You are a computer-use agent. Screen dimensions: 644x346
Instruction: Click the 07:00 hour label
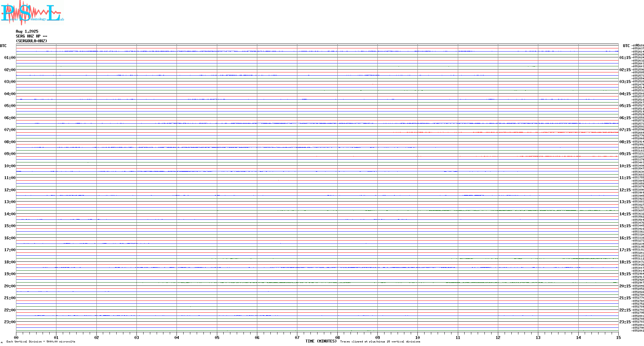pos(10,130)
